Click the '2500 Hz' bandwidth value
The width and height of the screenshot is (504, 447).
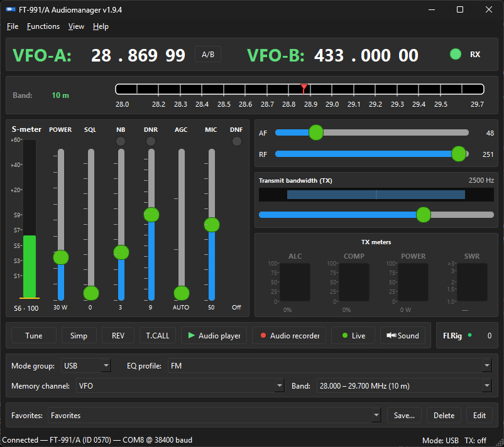pyautogui.click(x=481, y=180)
